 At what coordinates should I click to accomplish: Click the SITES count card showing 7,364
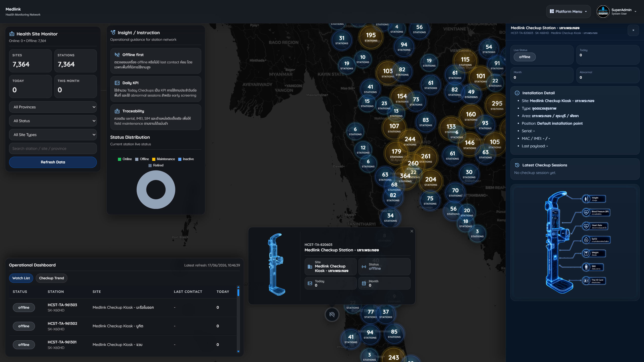pos(30,61)
